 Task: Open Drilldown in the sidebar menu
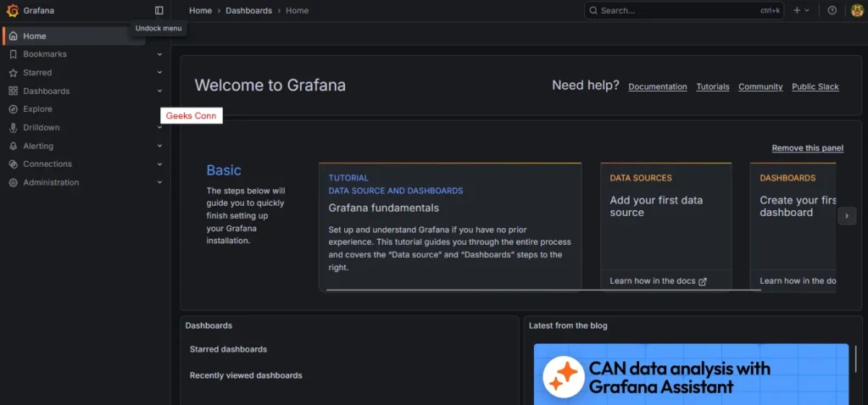(42, 127)
